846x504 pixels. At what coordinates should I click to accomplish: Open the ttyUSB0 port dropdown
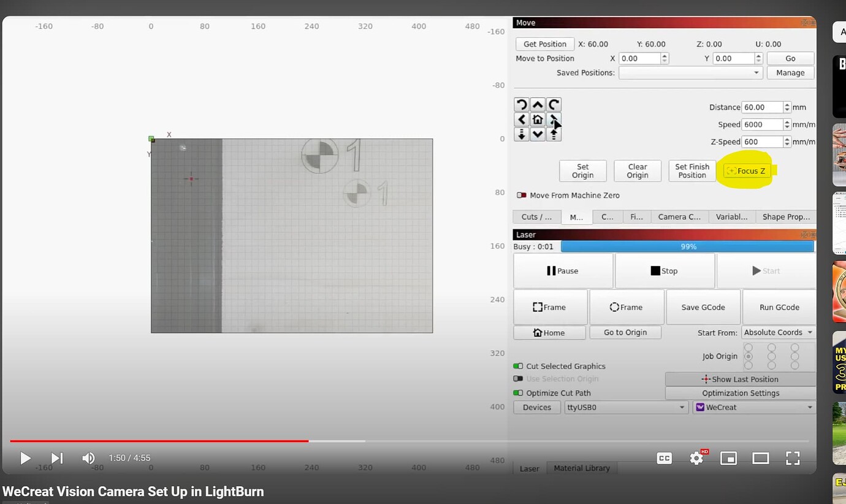(x=626, y=407)
